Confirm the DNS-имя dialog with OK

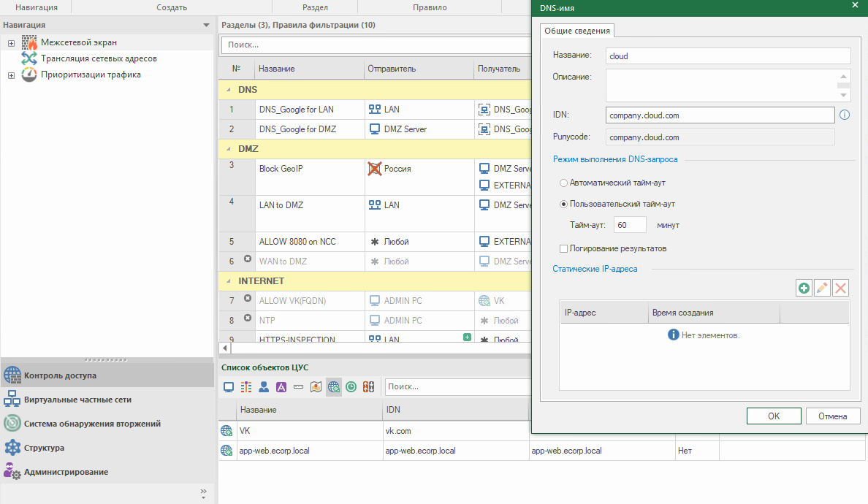pos(773,416)
